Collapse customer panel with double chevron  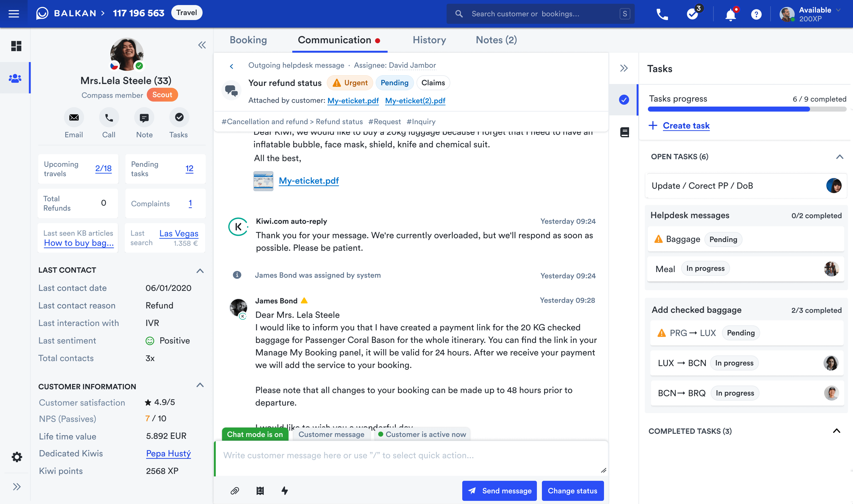[202, 45]
